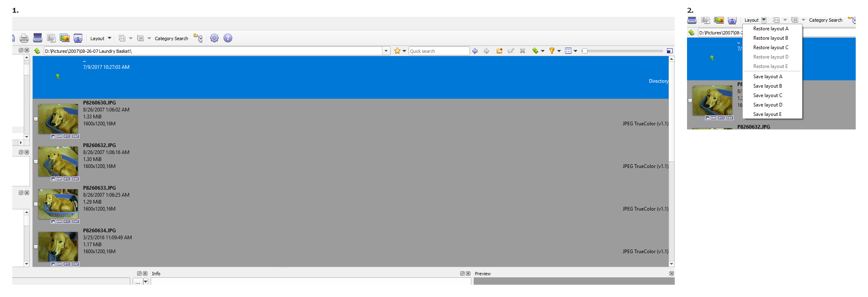Click the green refresh arrows icon
Viewport: 868px width, 297px height.
pyautogui.click(x=535, y=51)
